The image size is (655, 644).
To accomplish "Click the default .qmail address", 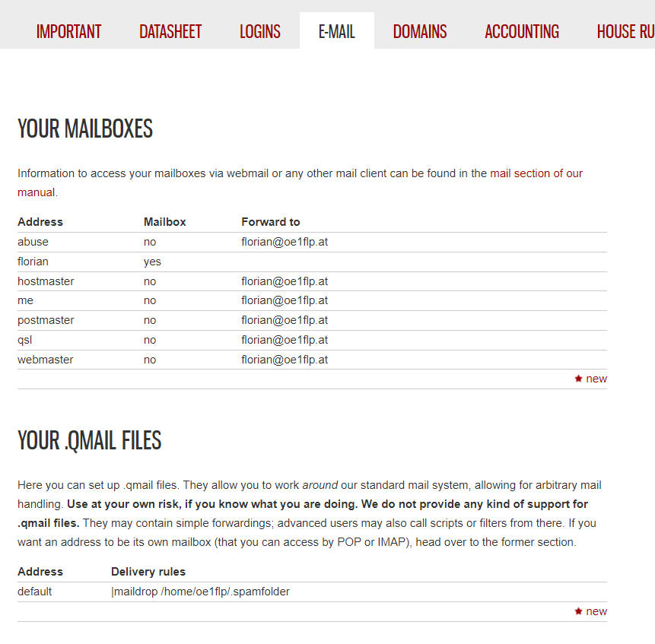I will (35, 592).
